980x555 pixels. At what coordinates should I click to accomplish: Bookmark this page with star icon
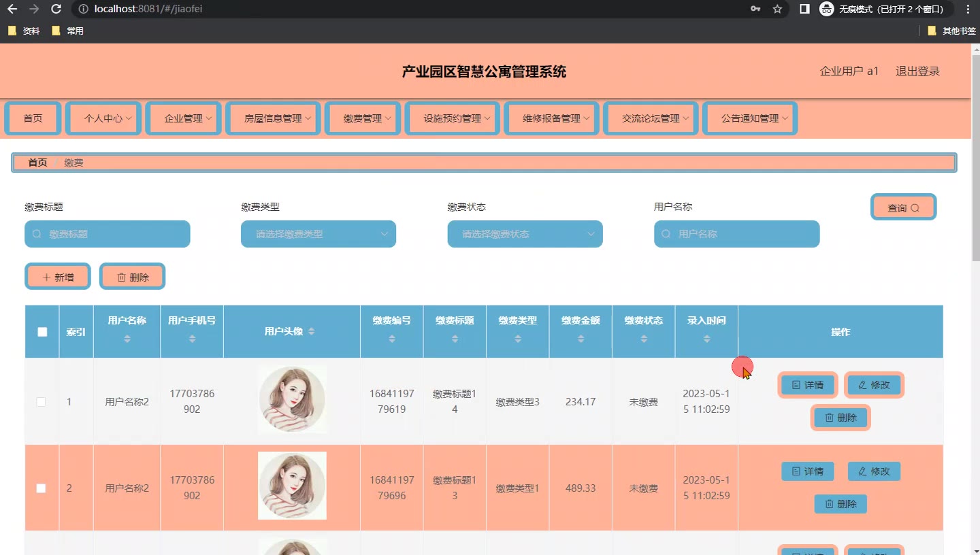[777, 9]
